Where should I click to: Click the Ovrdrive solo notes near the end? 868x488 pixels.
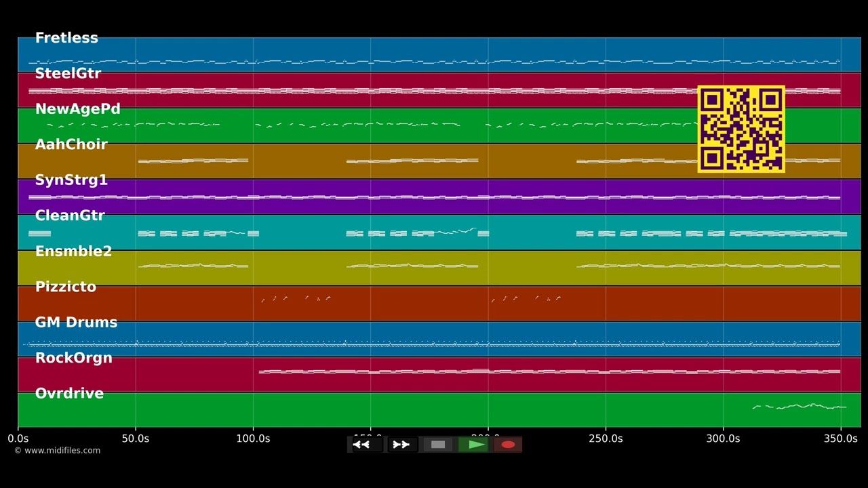pos(800,407)
